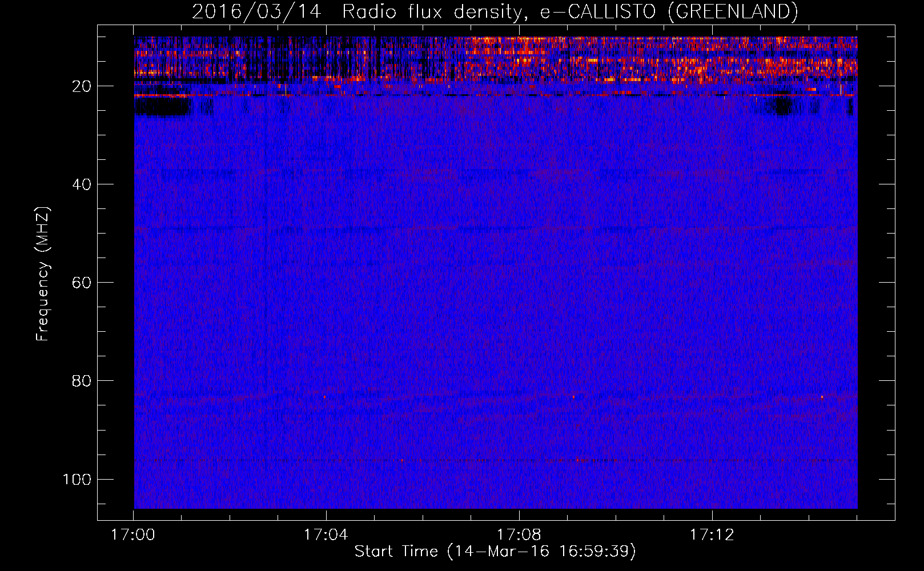Click the 60 MHz frequency tick label

click(x=82, y=283)
